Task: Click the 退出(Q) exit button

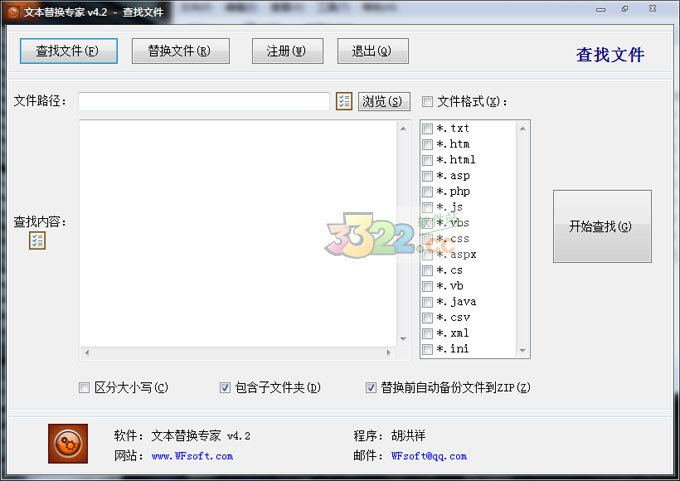Action: click(x=373, y=51)
